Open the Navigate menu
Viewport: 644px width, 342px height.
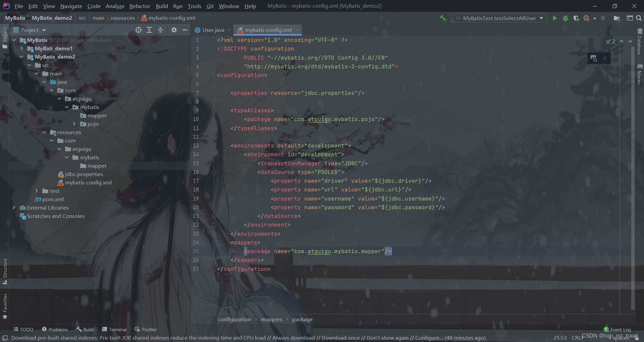click(x=71, y=6)
